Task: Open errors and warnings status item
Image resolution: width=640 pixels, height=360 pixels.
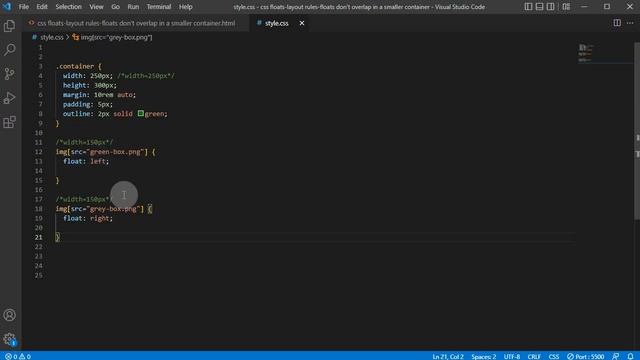Action: 18,356
